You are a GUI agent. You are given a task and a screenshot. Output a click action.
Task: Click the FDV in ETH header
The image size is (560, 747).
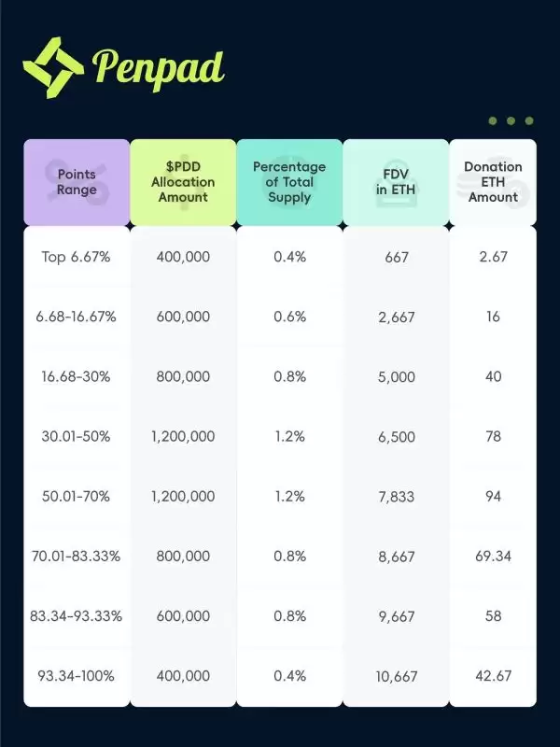point(396,182)
